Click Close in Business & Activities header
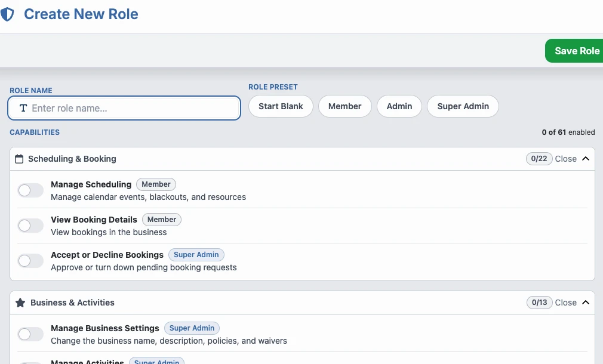Image resolution: width=603 pixels, height=364 pixels. [566, 303]
